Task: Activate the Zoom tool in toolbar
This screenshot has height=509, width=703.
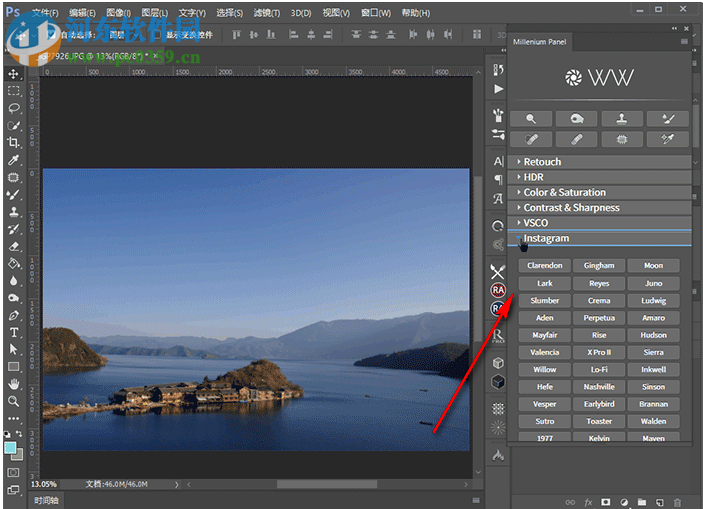Action: pyautogui.click(x=14, y=401)
